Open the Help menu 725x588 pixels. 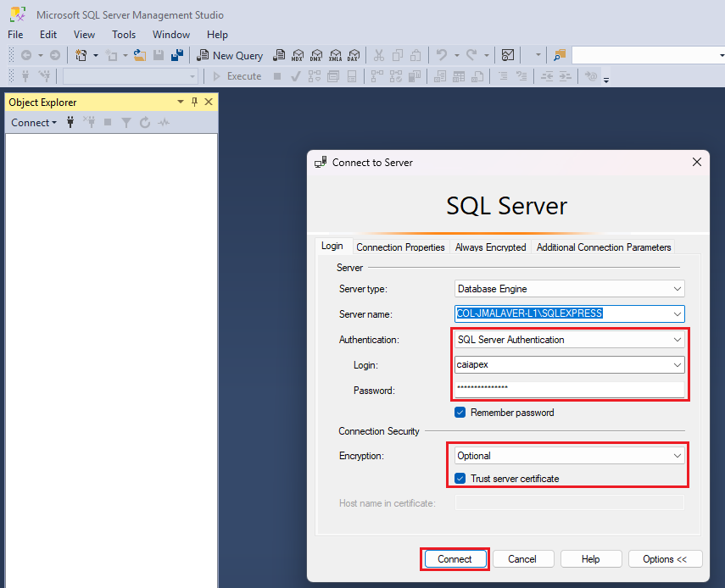217,35
